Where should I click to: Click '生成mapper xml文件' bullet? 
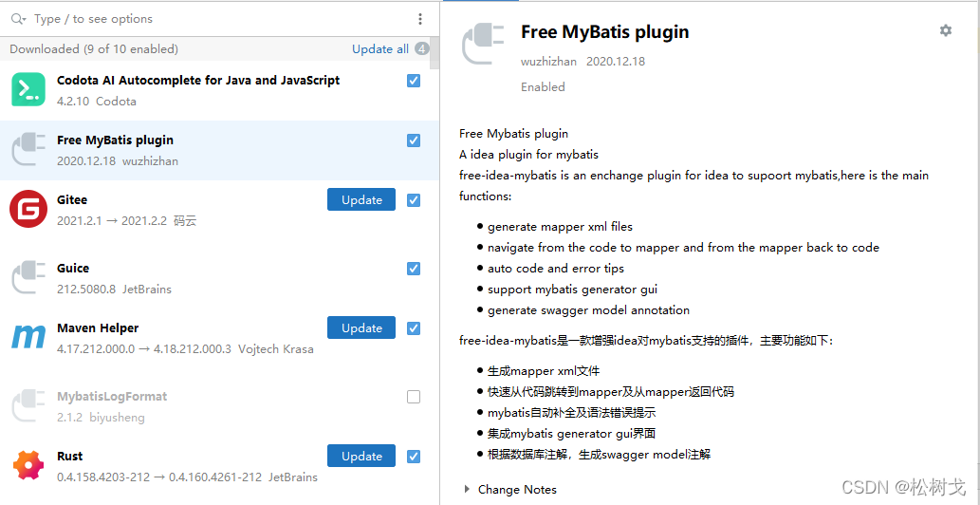[x=544, y=371]
